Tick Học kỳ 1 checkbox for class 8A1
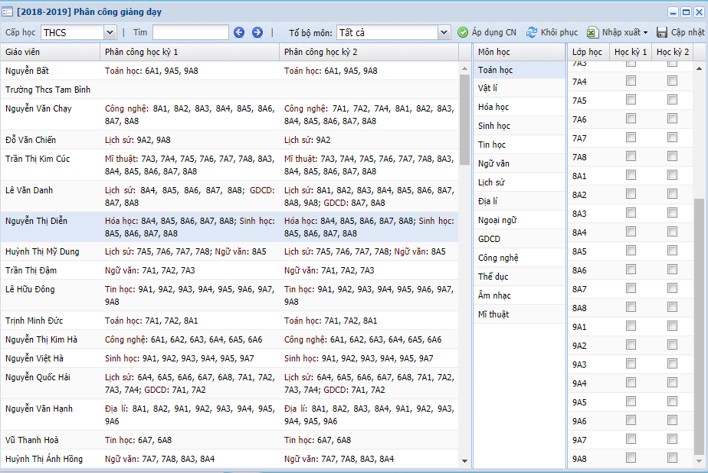708x473 pixels. [631, 176]
